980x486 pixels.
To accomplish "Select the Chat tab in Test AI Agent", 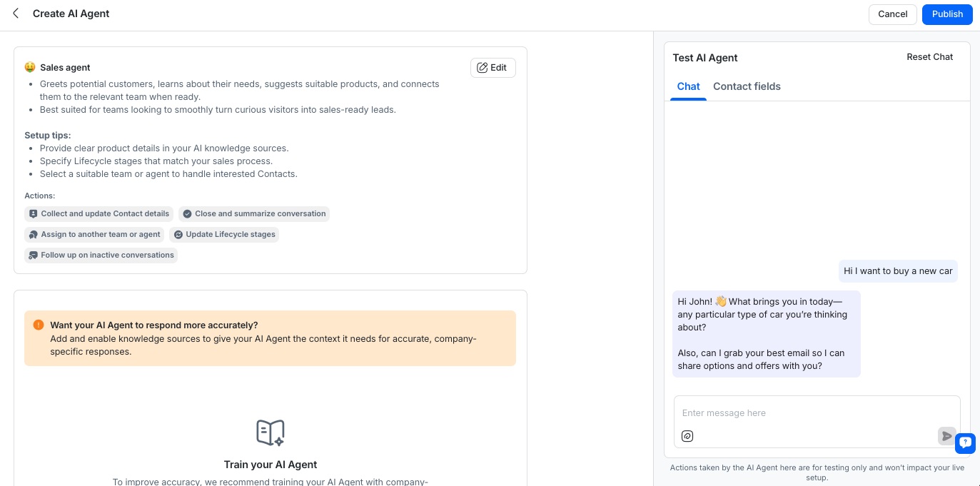I will pos(687,86).
